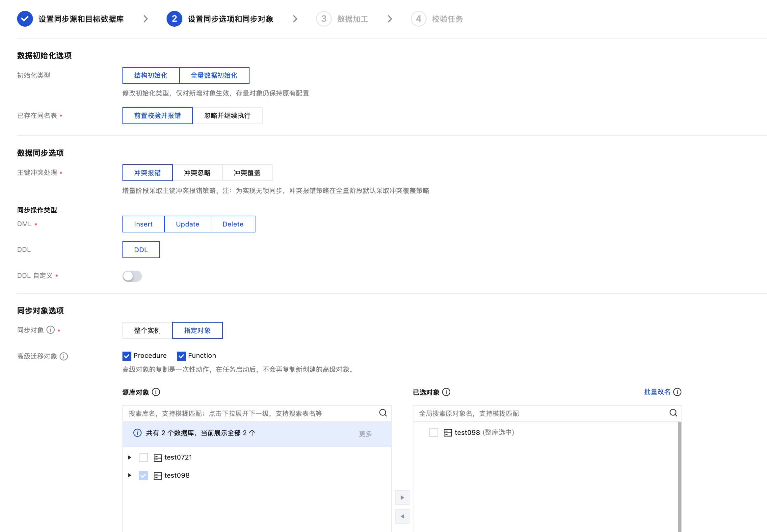
Task: Check the test0721 database checkbox
Action: click(143, 457)
